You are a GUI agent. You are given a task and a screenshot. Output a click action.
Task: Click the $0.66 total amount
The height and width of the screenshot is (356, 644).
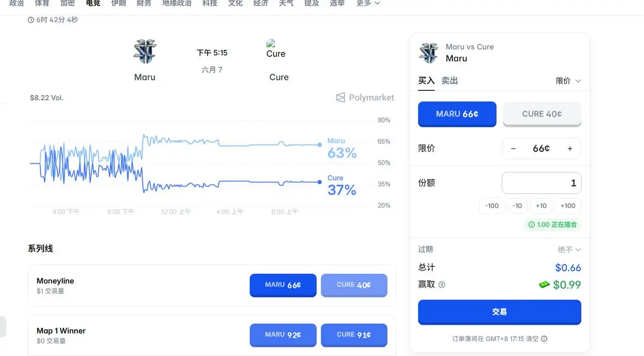point(568,267)
